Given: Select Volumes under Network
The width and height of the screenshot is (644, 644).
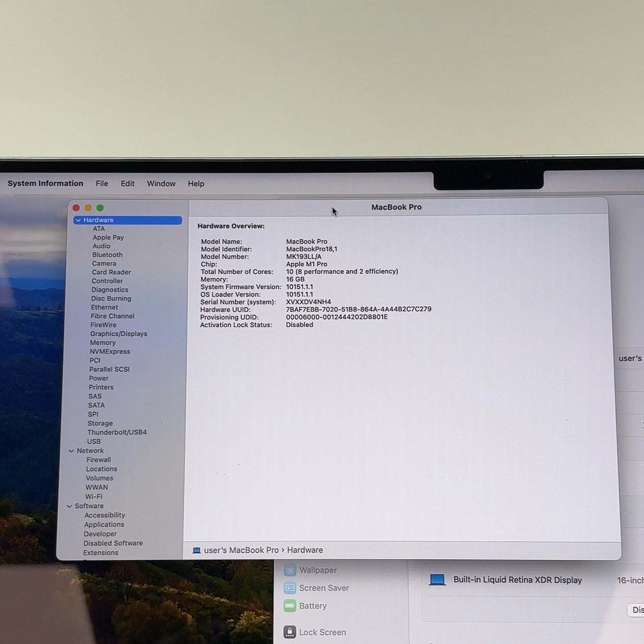Looking at the screenshot, I should pyautogui.click(x=100, y=478).
